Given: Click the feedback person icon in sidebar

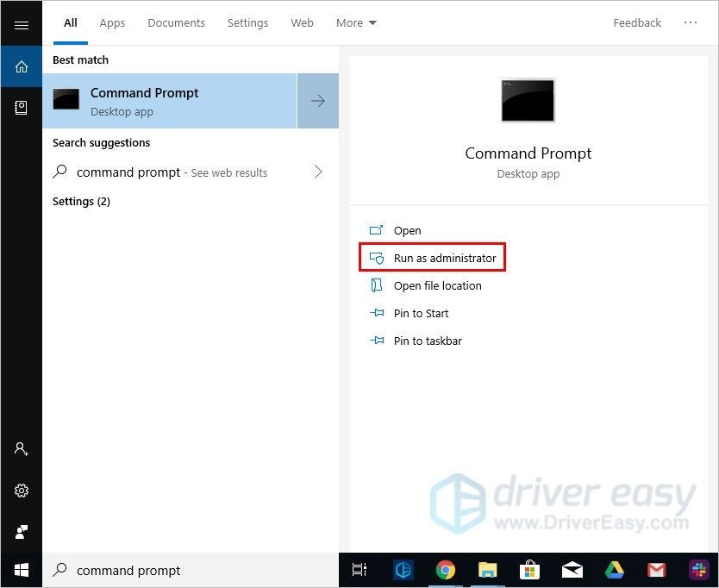Looking at the screenshot, I should click(21, 532).
